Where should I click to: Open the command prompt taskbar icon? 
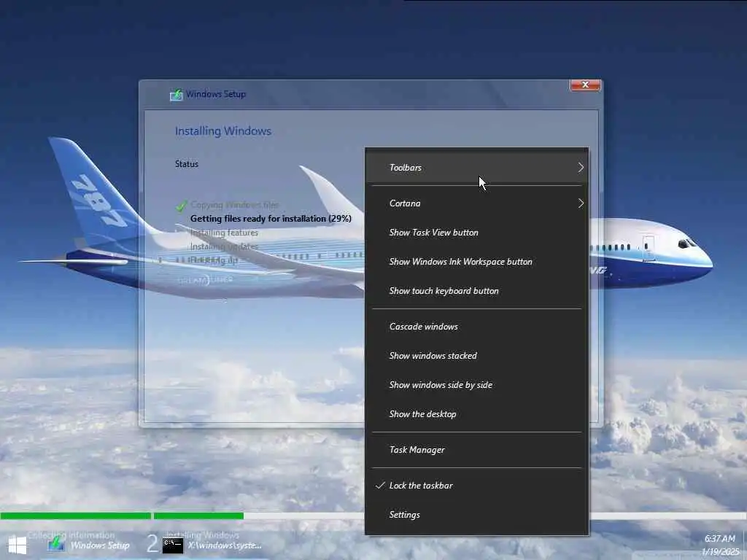point(172,545)
